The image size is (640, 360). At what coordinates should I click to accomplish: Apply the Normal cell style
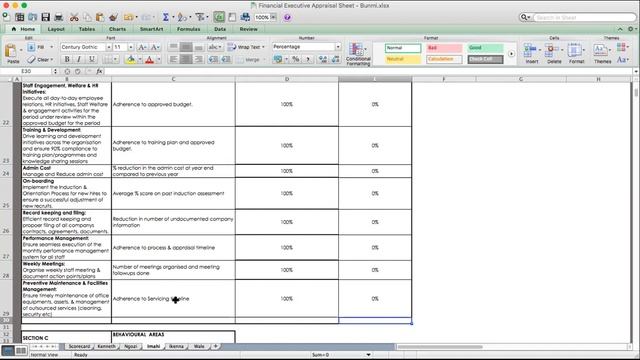point(402,48)
